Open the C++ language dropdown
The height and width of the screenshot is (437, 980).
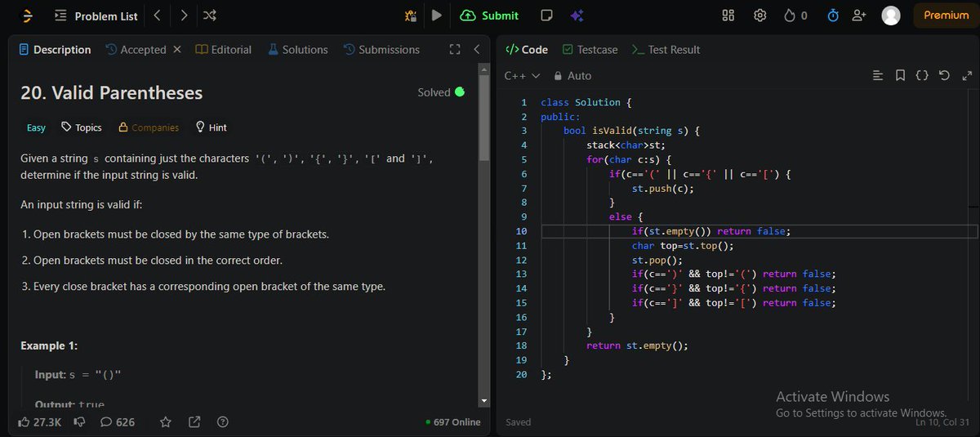pyautogui.click(x=522, y=75)
